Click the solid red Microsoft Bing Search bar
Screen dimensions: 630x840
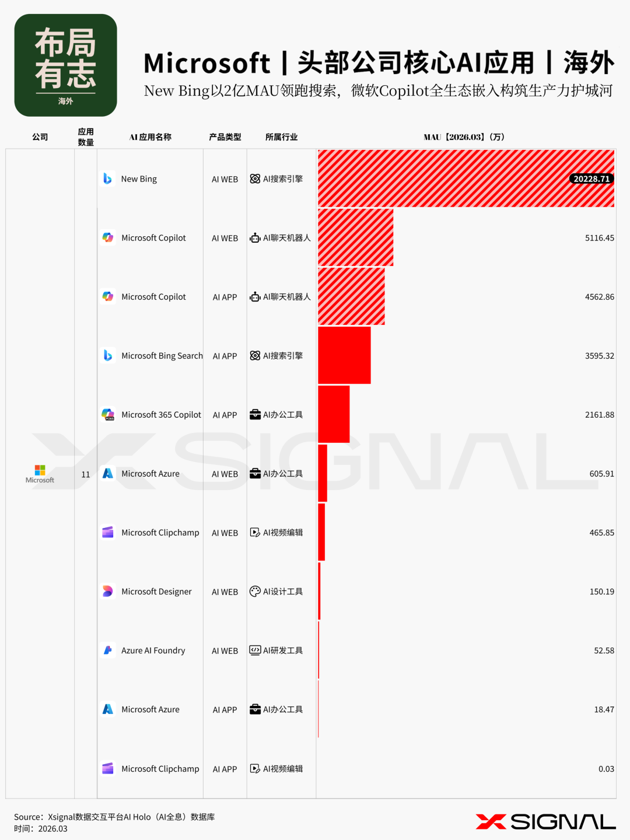[x=344, y=355]
